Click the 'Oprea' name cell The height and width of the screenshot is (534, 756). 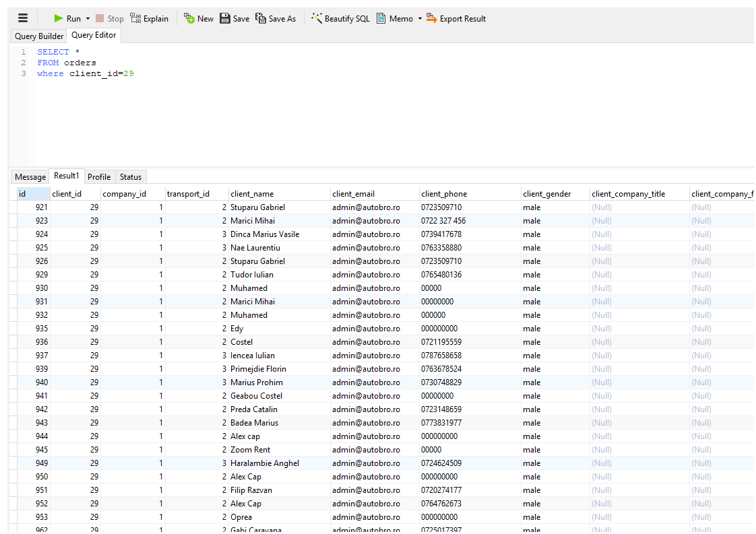(279, 517)
